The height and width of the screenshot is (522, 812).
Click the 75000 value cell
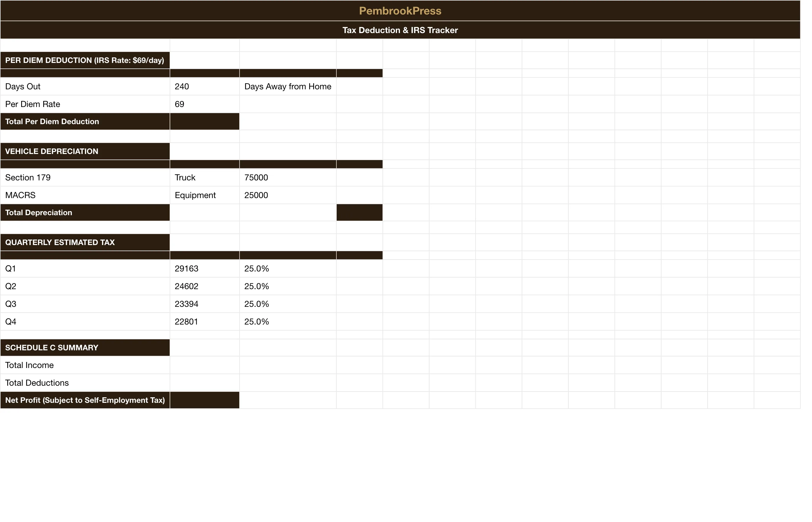click(x=288, y=177)
